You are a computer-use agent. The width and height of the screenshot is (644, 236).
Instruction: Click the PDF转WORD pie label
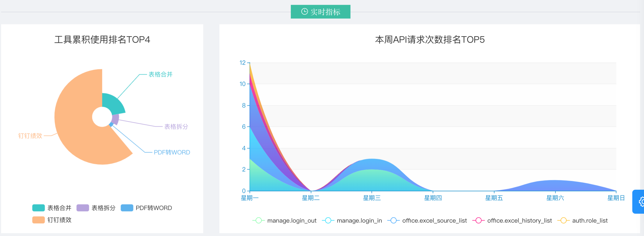pos(172,152)
